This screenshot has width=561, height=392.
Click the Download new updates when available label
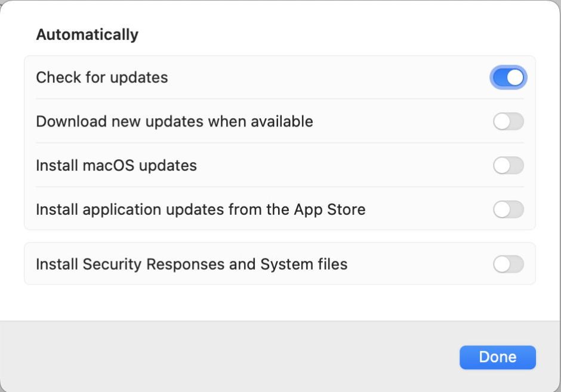174,121
